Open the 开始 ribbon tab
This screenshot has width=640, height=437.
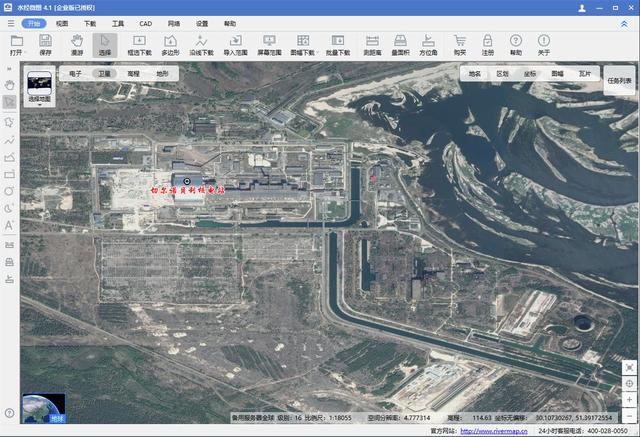coord(34,23)
